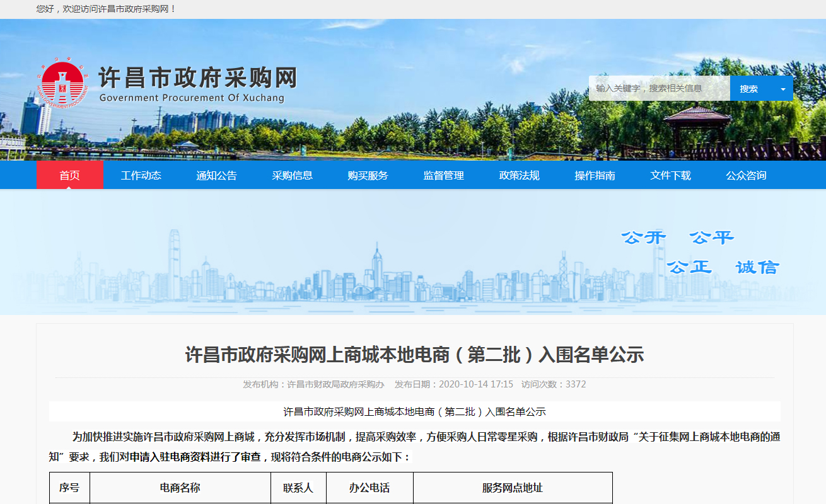Click the welcome text 您好，欢迎访问许昌市政府采购网
This screenshot has height=504, width=826.
[107, 9]
